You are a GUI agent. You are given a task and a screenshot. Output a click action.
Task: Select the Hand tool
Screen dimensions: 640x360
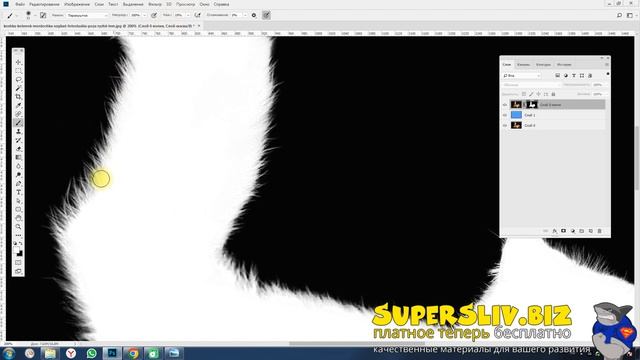[18, 218]
